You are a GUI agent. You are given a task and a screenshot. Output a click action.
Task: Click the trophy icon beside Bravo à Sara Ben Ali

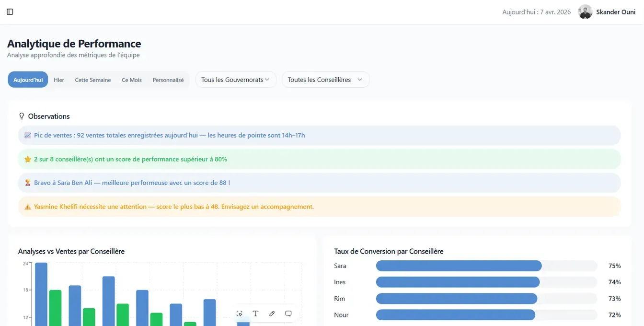click(x=27, y=183)
